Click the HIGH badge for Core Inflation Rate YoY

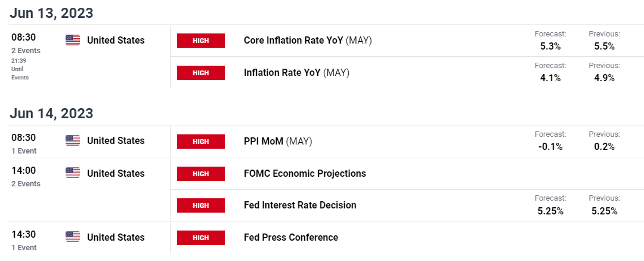[201, 41]
